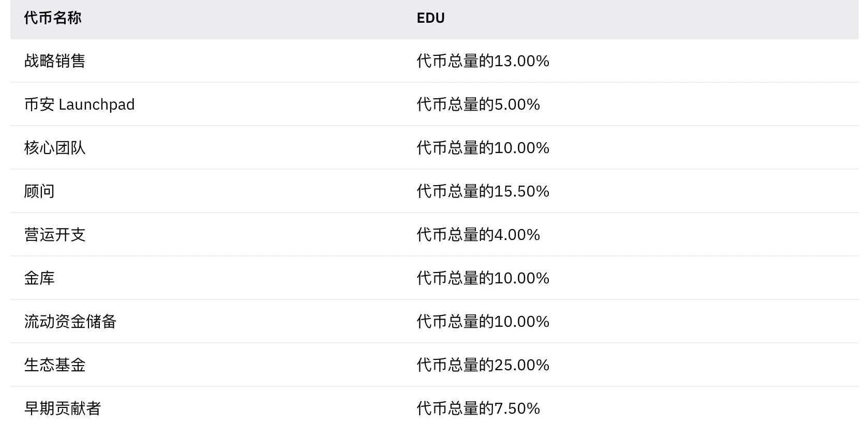
Task: Click the 代币名称 column header
Action: tap(53, 18)
